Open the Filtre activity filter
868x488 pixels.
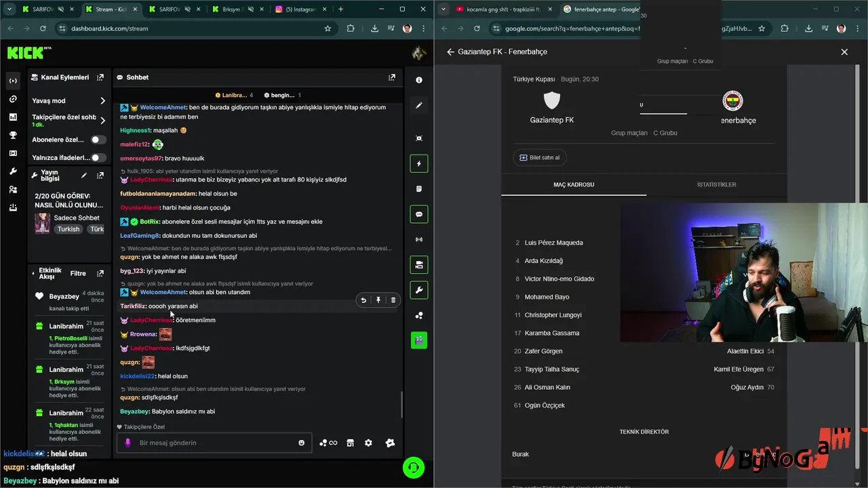78,274
